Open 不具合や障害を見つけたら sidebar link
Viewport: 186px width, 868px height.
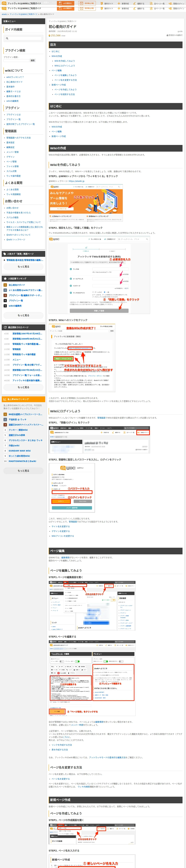pyautogui.click(x=19, y=213)
